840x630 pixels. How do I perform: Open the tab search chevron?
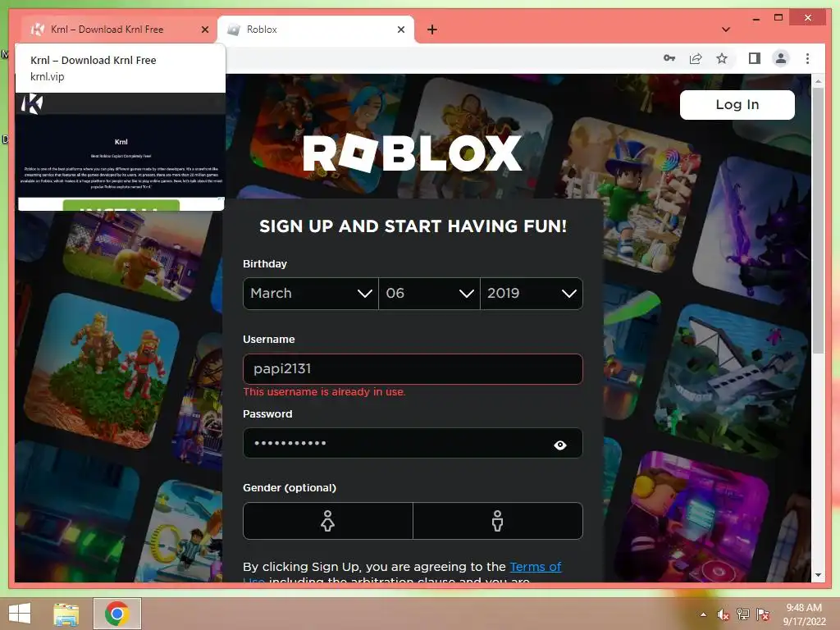click(x=726, y=30)
